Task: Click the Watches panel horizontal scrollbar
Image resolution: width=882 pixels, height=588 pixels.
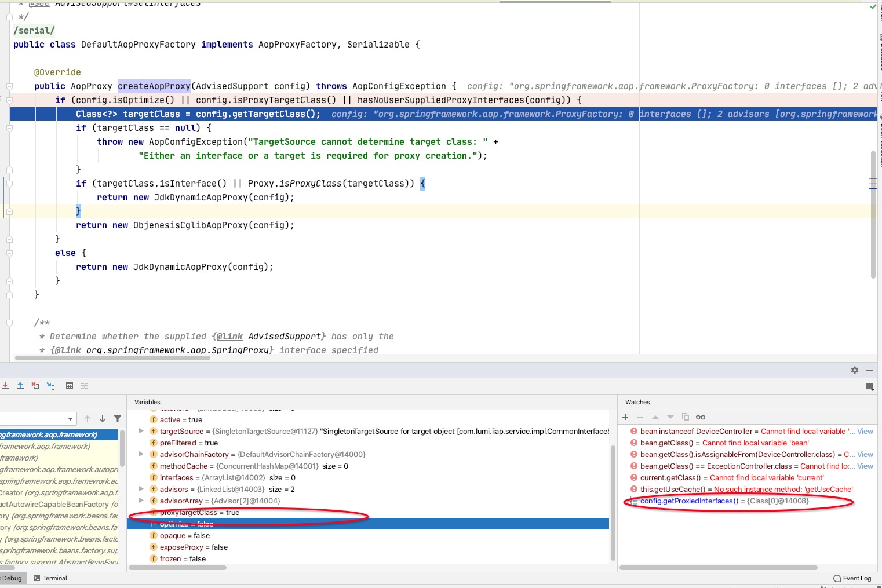Action: tap(719, 568)
